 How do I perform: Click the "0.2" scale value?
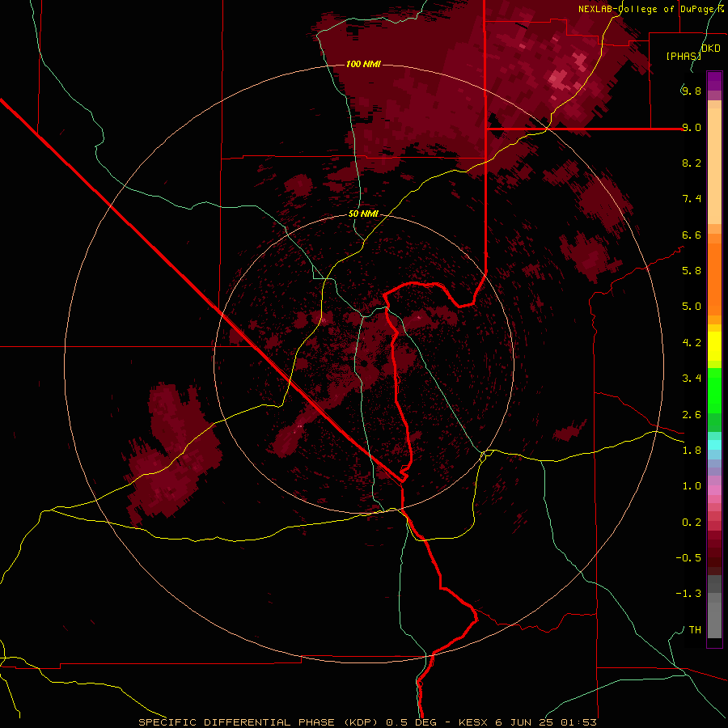(692, 523)
